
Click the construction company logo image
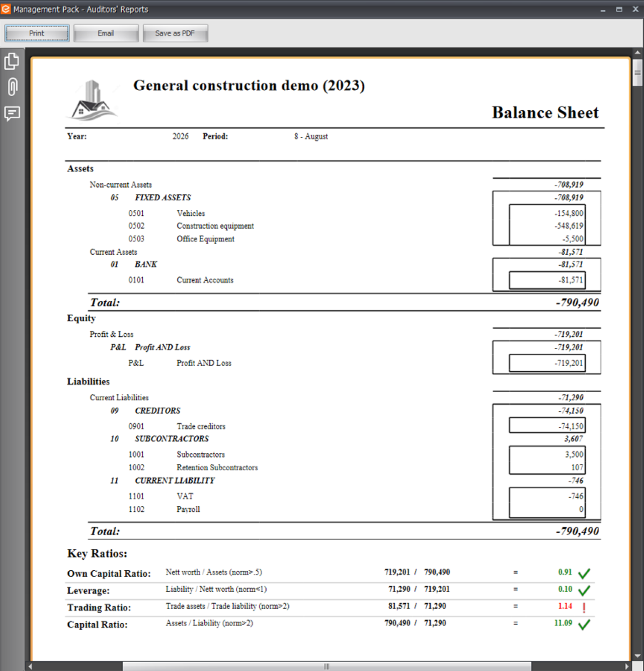point(93,101)
